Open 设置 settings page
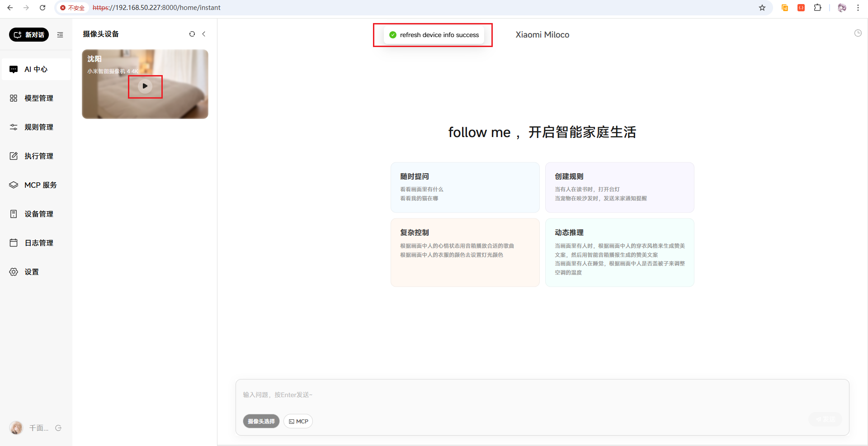The height and width of the screenshot is (446, 868). point(32,272)
